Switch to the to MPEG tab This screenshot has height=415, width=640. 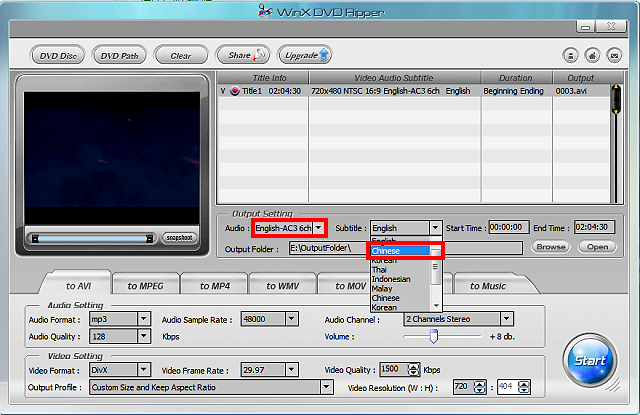click(145, 286)
